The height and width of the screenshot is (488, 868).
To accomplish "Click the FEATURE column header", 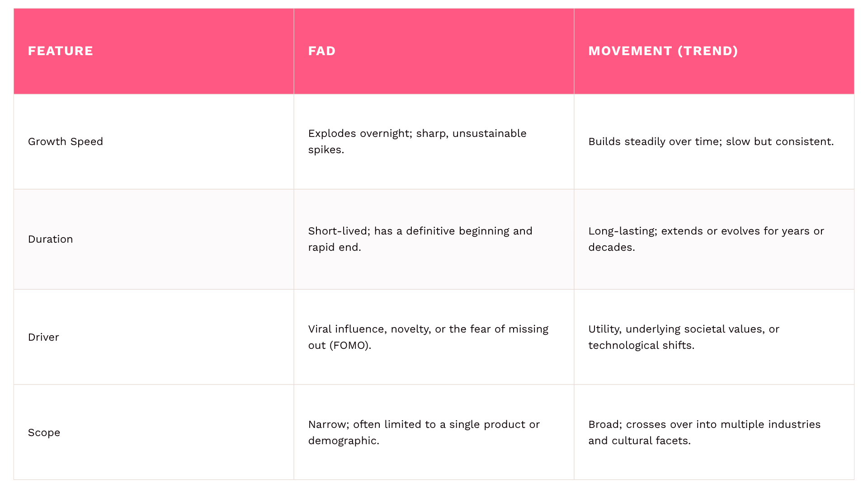I will pos(61,51).
